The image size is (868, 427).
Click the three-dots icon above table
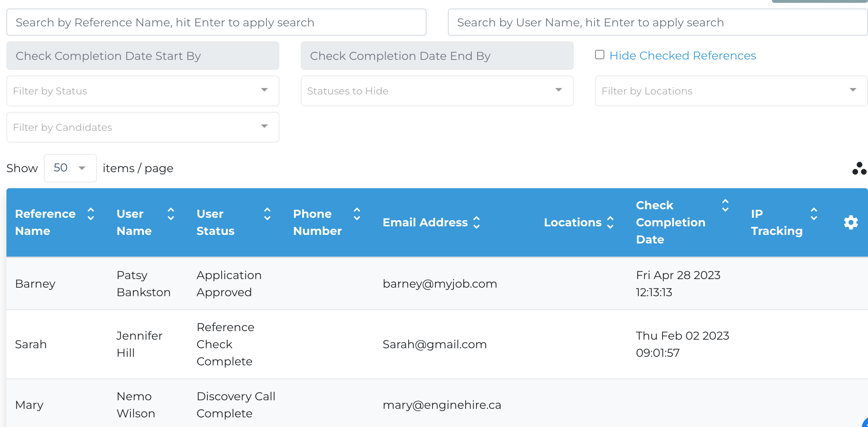tap(859, 169)
